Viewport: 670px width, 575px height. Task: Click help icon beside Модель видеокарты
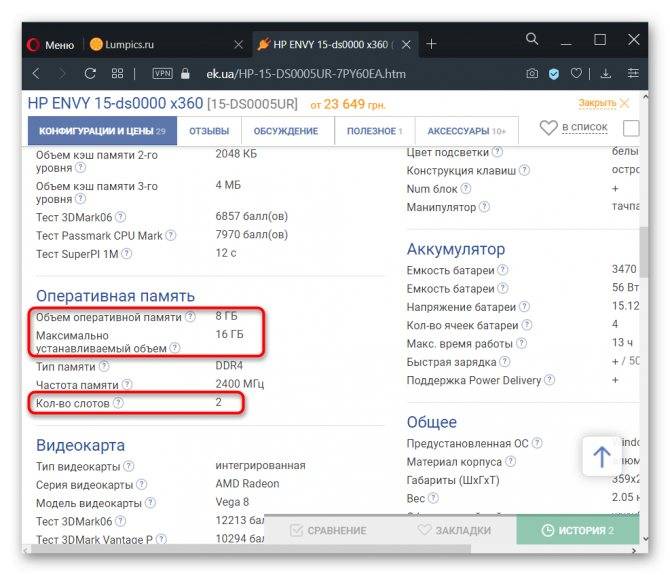coord(150,503)
